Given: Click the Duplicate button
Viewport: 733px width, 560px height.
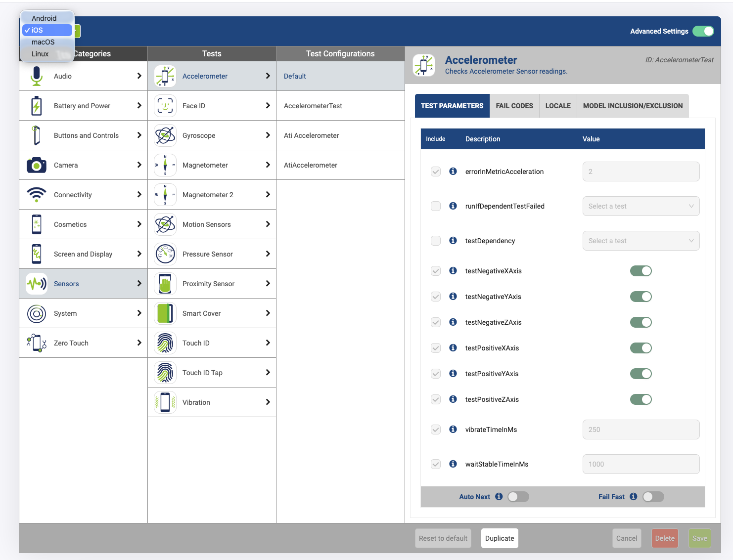Looking at the screenshot, I should pos(500,538).
